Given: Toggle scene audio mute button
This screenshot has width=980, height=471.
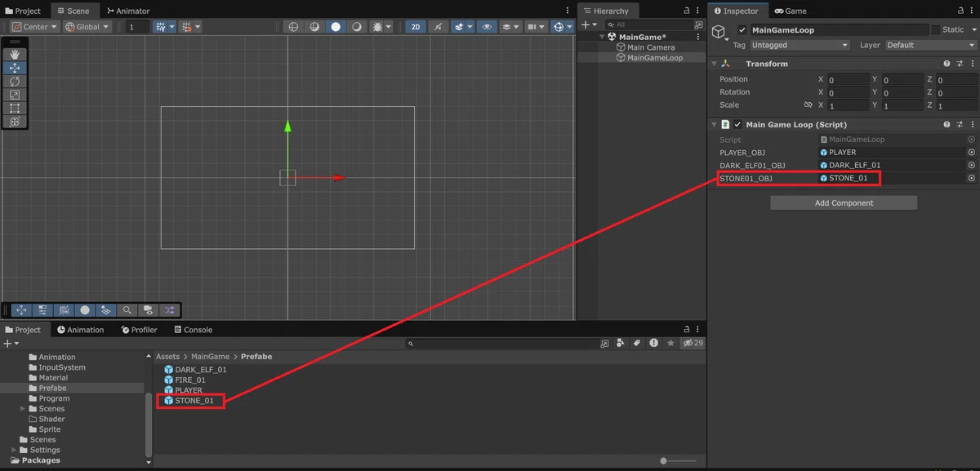Looking at the screenshot, I should point(438,27).
